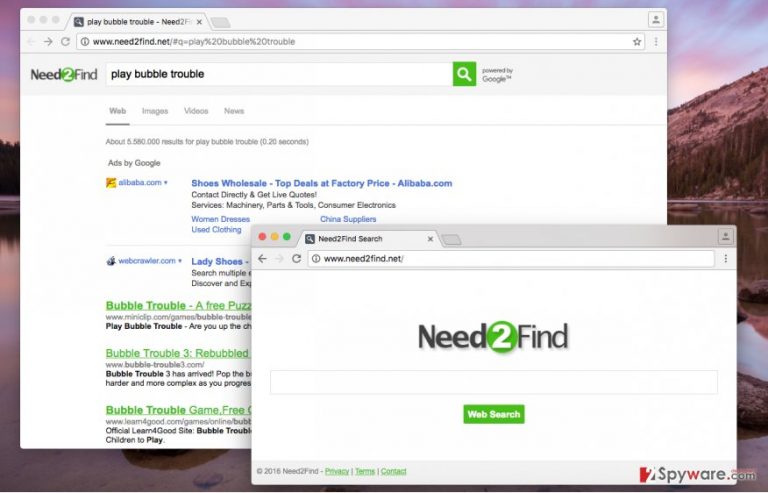Click the green Web Search button
The height and width of the screenshot is (493, 768).
click(494, 414)
